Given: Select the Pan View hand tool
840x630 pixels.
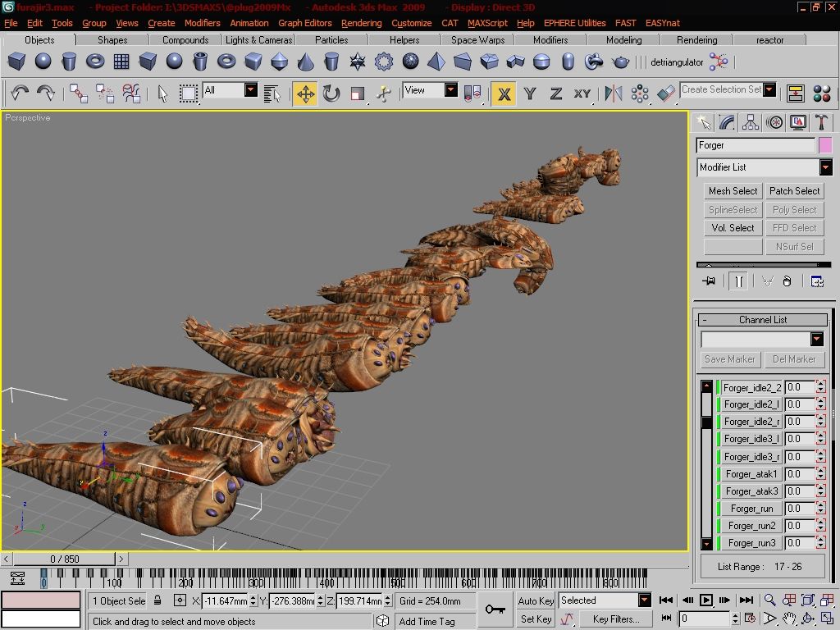Looking at the screenshot, I should [x=788, y=619].
